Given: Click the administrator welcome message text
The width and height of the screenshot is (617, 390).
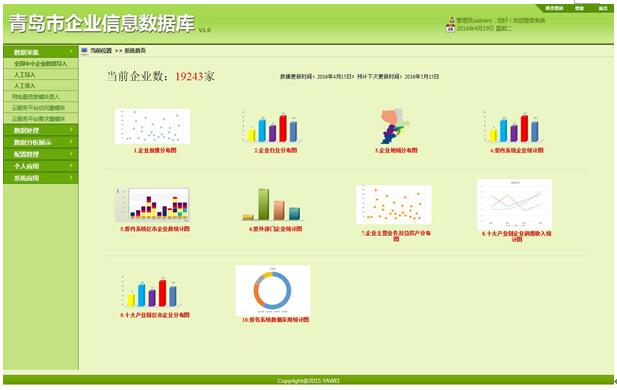Looking at the screenshot, I should tap(501, 20).
